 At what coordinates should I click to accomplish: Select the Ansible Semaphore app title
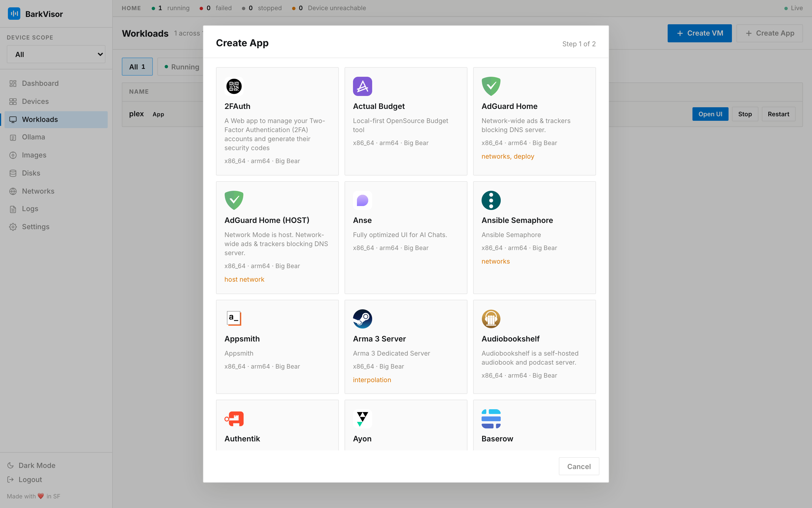517,220
